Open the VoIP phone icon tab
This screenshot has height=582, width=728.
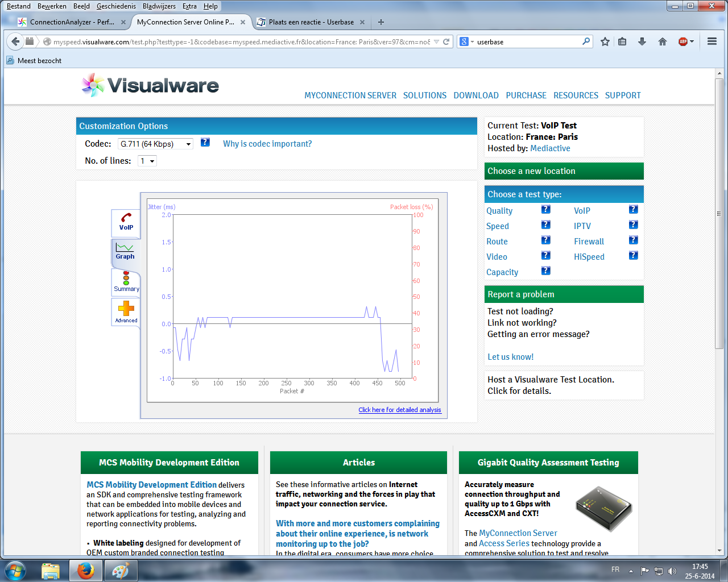click(x=126, y=222)
